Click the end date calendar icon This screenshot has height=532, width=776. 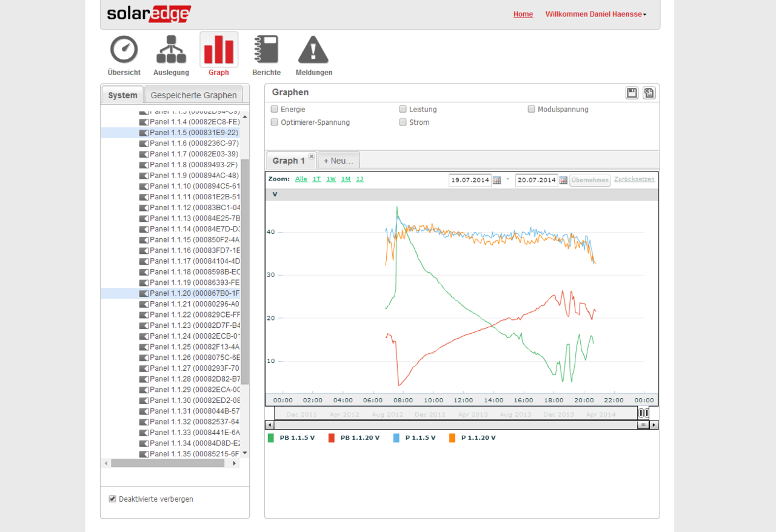pos(563,180)
